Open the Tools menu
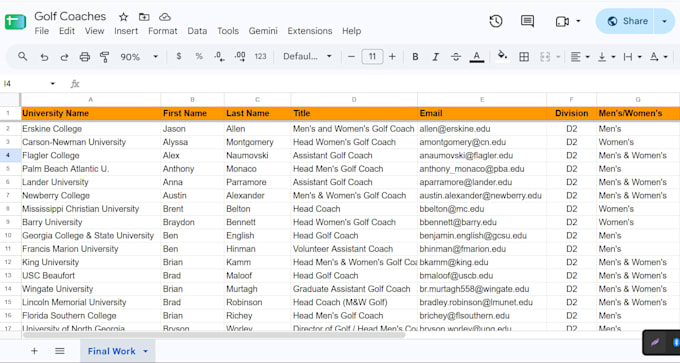The height and width of the screenshot is (363, 680). point(228,31)
